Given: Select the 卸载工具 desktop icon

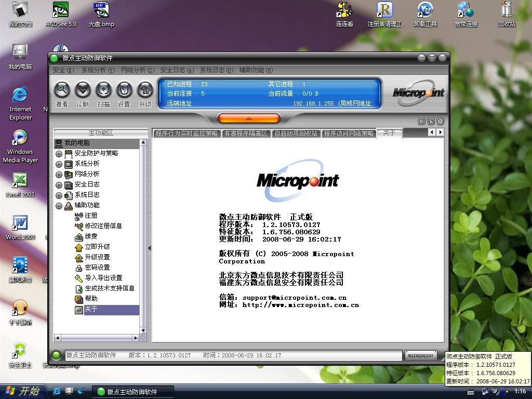Looking at the screenshot, I should point(425,15).
